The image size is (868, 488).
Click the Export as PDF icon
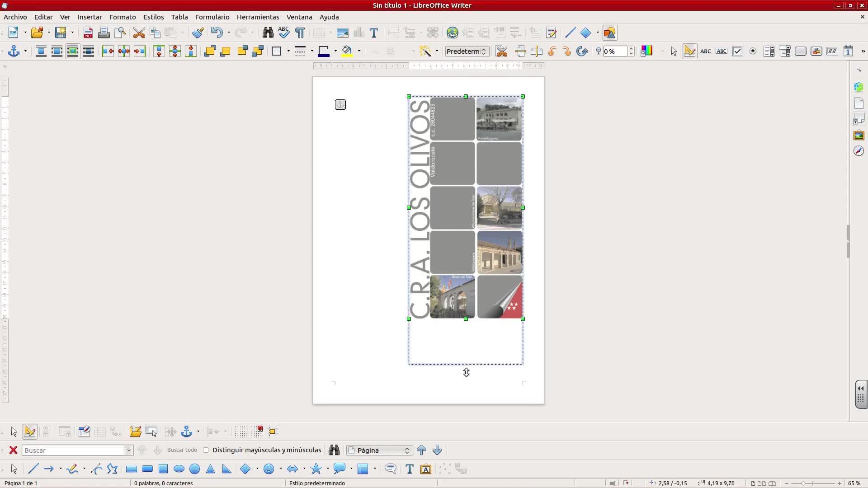pyautogui.click(x=88, y=33)
